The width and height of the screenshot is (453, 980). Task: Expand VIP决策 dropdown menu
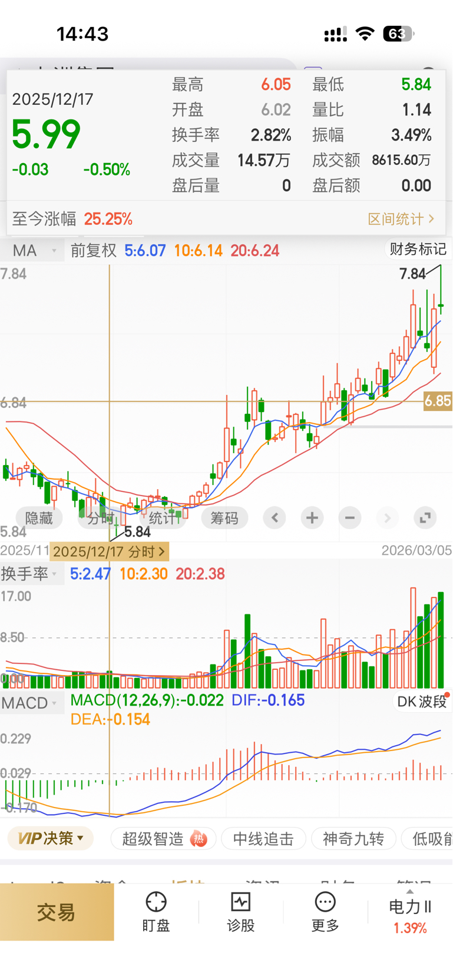tap(51, 838)
